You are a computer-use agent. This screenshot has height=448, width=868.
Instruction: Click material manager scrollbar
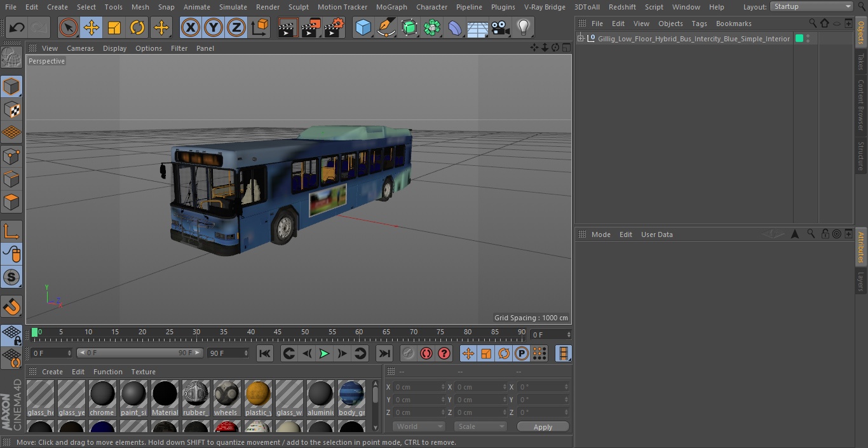(x=376, y=397)
